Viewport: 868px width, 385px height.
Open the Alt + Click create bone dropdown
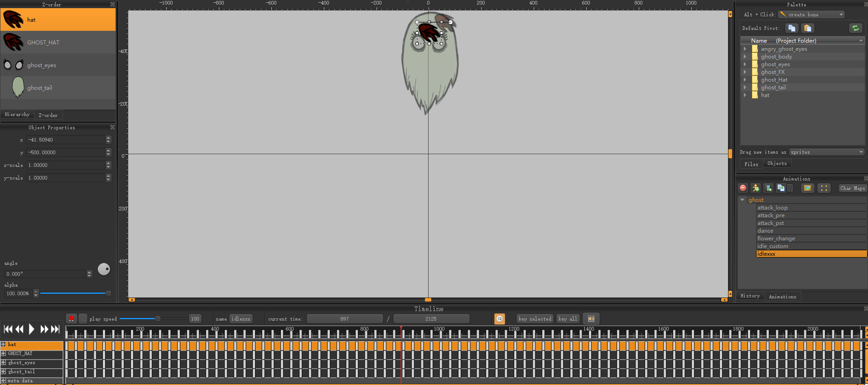click(811, 15)
